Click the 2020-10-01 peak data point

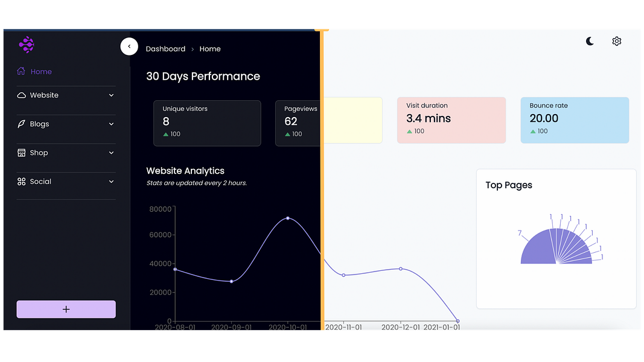click(287, 218)
